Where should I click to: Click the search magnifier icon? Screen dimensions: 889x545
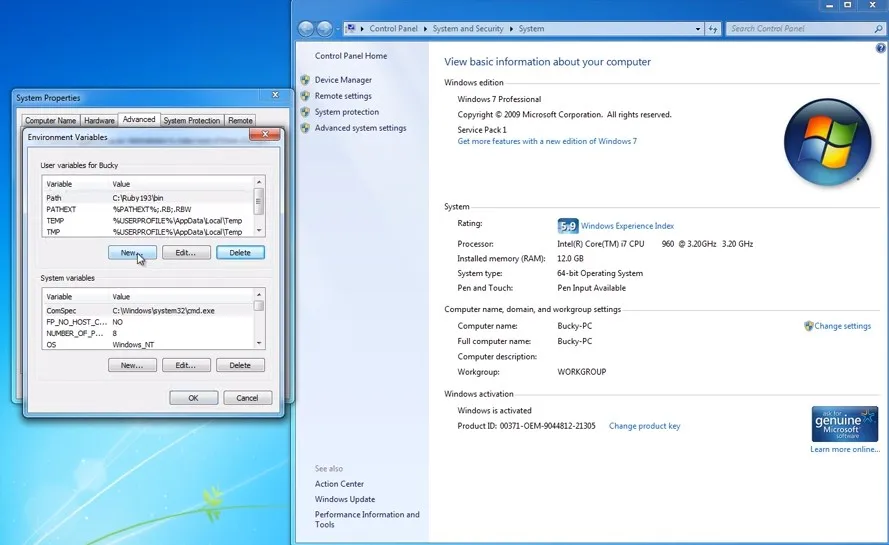[x=879, y=28]
